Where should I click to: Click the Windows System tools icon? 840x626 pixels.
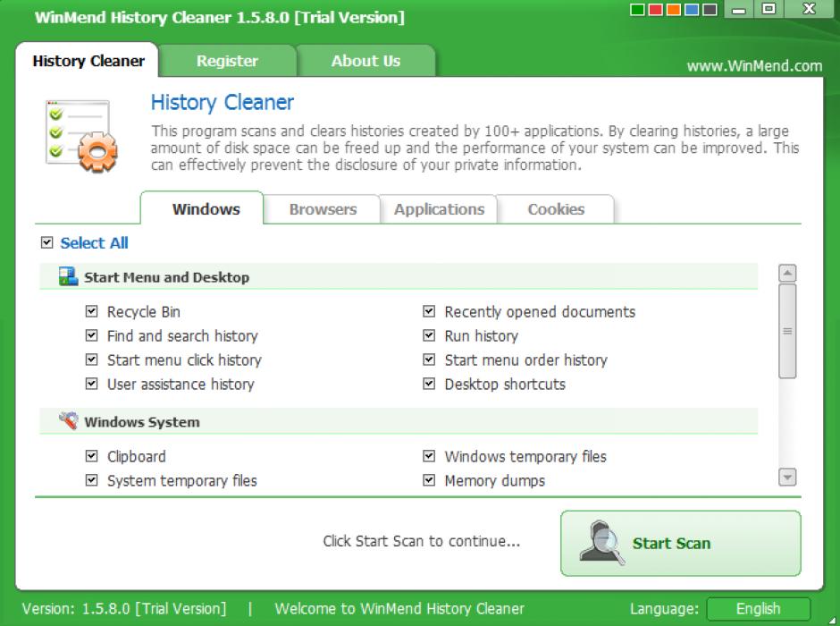point(68,421)
